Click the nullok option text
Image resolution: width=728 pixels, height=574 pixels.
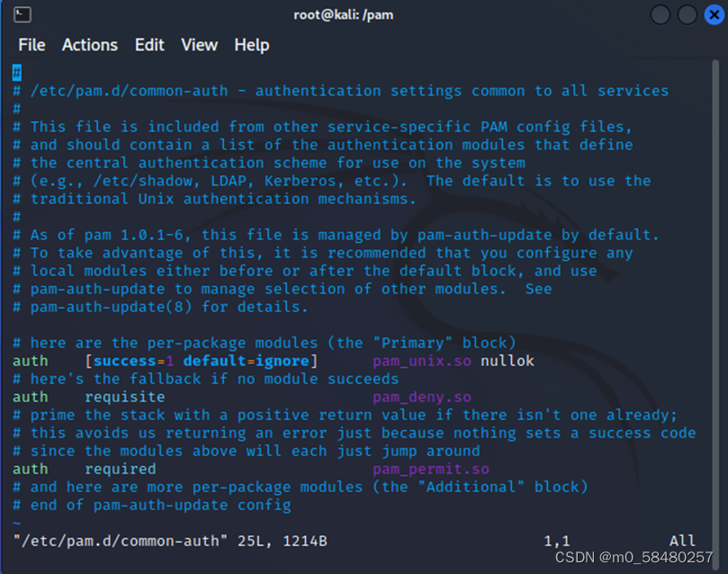pyautogui.click(x=507, y=361)
